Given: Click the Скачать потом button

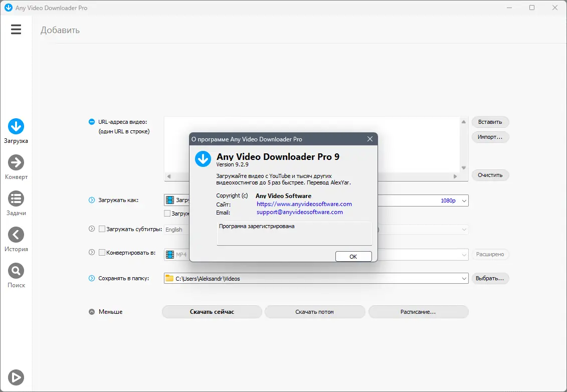Looking at the screenshot, I should [x=315, y=312].
